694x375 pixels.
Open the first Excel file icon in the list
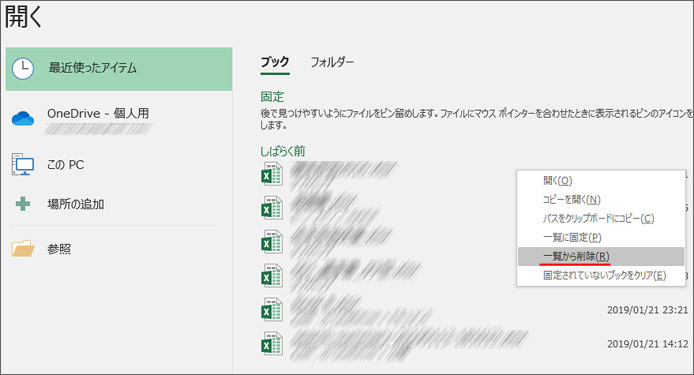click(x=271, y=174)
